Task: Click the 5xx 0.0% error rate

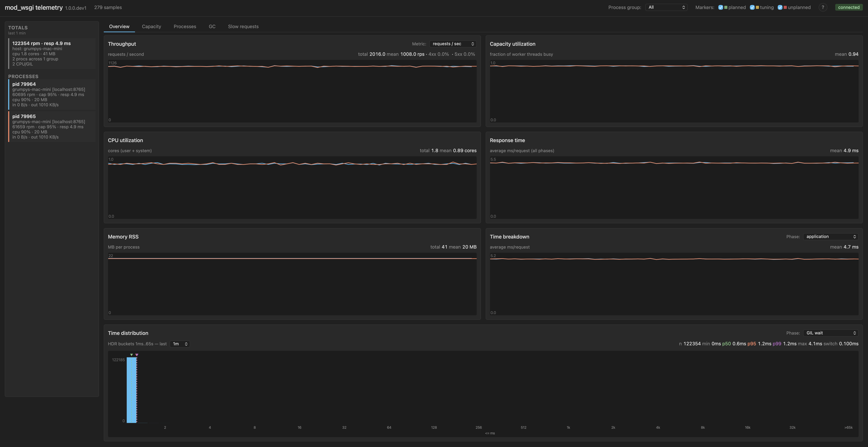Action: click(465, 54)
